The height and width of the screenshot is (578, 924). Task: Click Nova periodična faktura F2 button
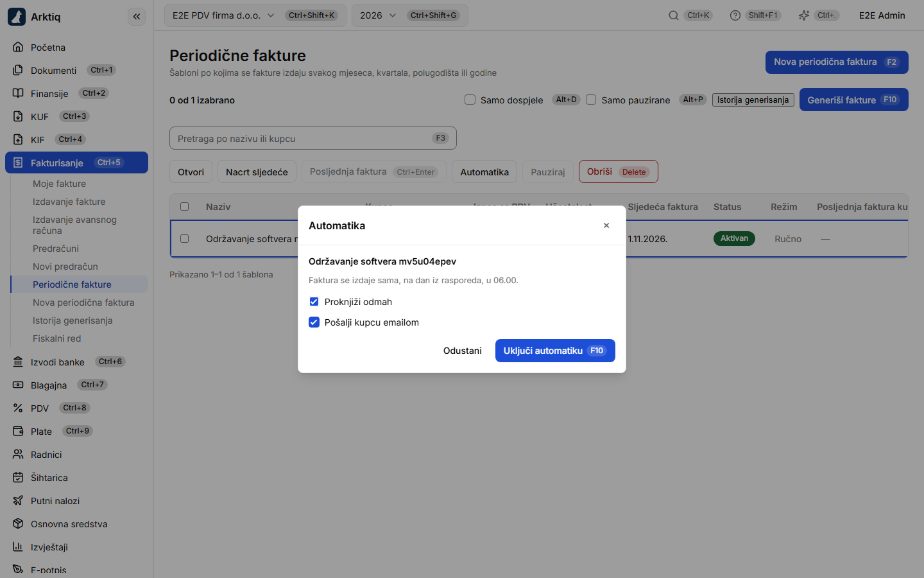point(837,62)
